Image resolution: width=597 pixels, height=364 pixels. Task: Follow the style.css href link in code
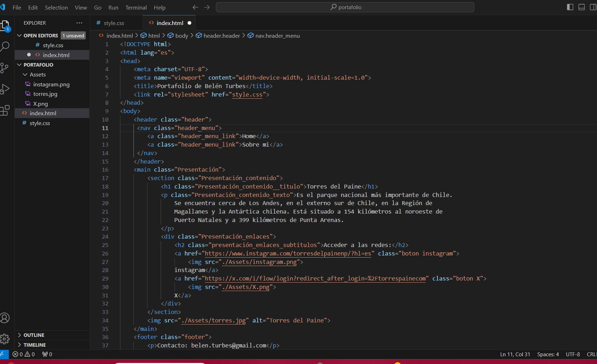click(x=247, y=94)
